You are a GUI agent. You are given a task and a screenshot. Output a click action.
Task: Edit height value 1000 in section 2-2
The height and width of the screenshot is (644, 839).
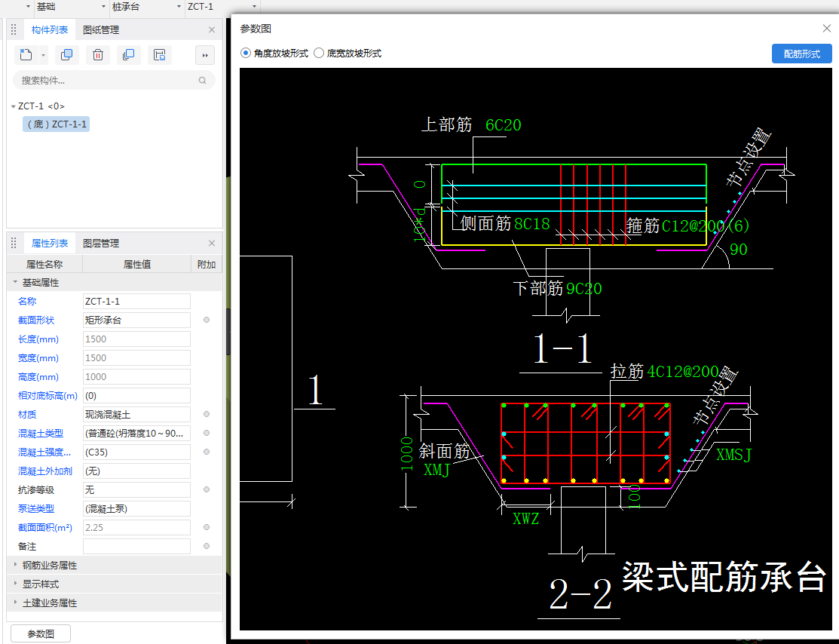pos(407,454)
